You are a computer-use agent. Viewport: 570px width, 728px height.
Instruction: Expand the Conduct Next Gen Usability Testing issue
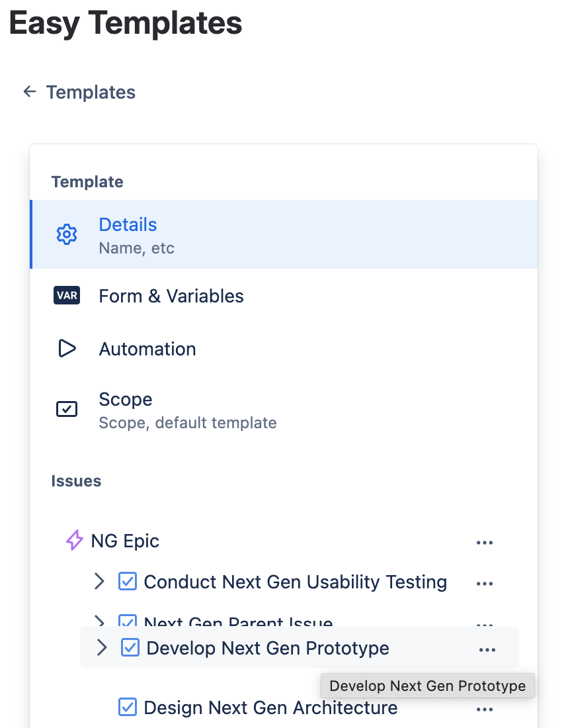click(x=99, y=582)
